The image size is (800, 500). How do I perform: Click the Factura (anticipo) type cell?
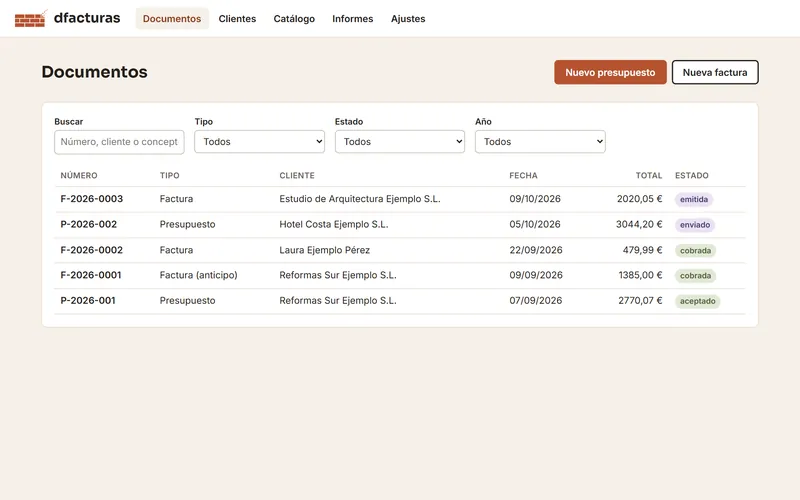[x=198, y=275]
